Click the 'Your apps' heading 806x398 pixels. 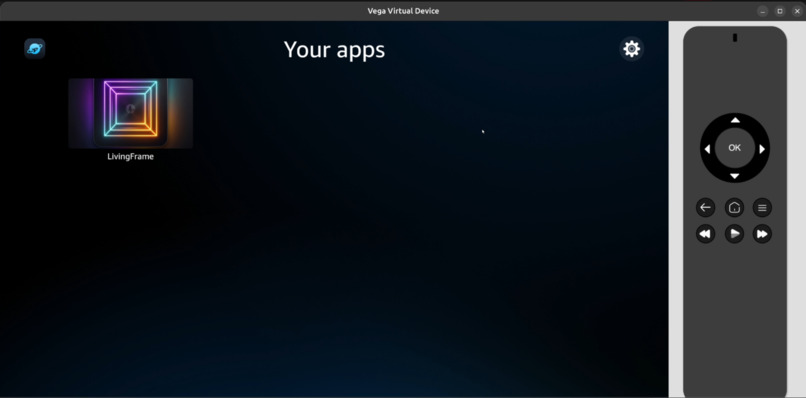point(335,50)
